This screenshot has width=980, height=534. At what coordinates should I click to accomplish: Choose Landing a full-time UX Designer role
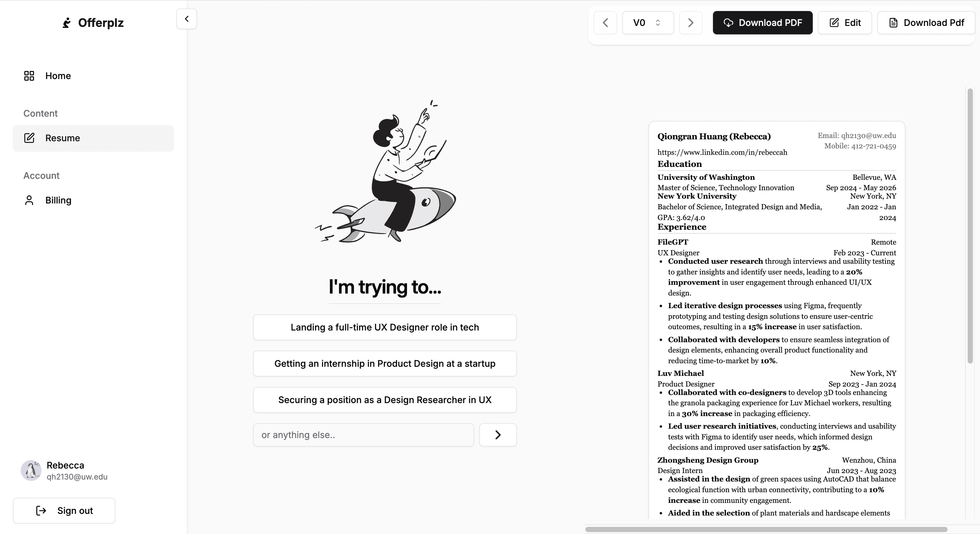click(x=385, y=327)
